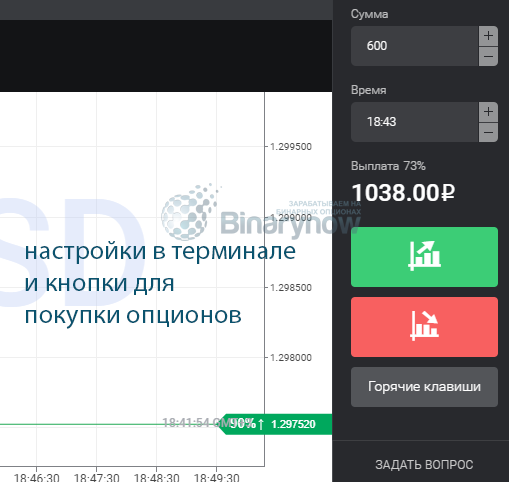The height and width of the screenshot is (482, 509).
Task: Click the Время label
Action: [x=369, y=90]
